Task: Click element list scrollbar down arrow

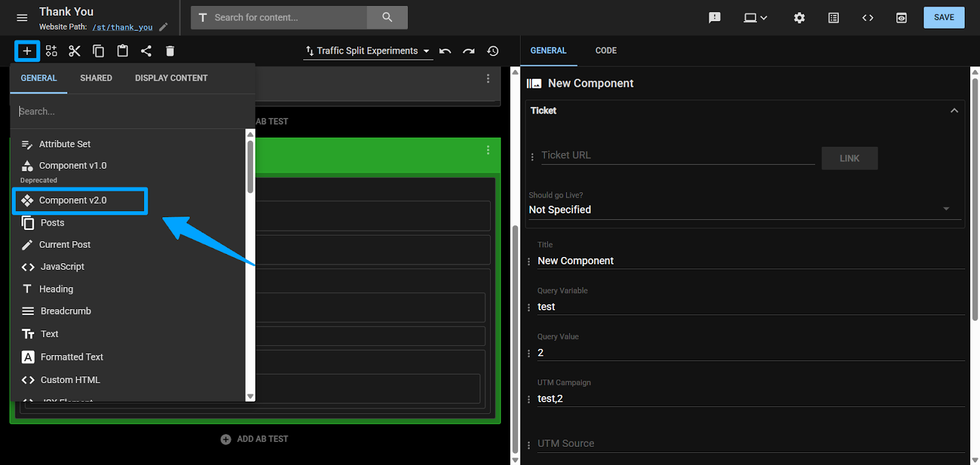Action: click(250, 396)
